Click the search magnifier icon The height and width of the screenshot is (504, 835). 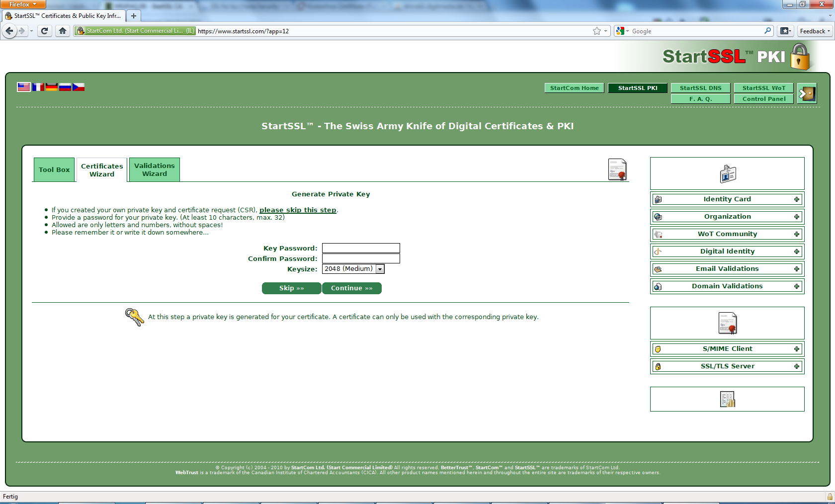[768, 31]
